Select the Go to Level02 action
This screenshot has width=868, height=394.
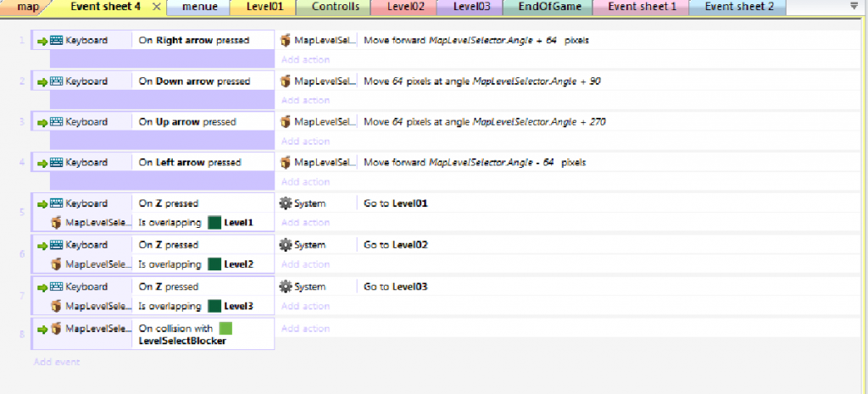pos(396,245)
